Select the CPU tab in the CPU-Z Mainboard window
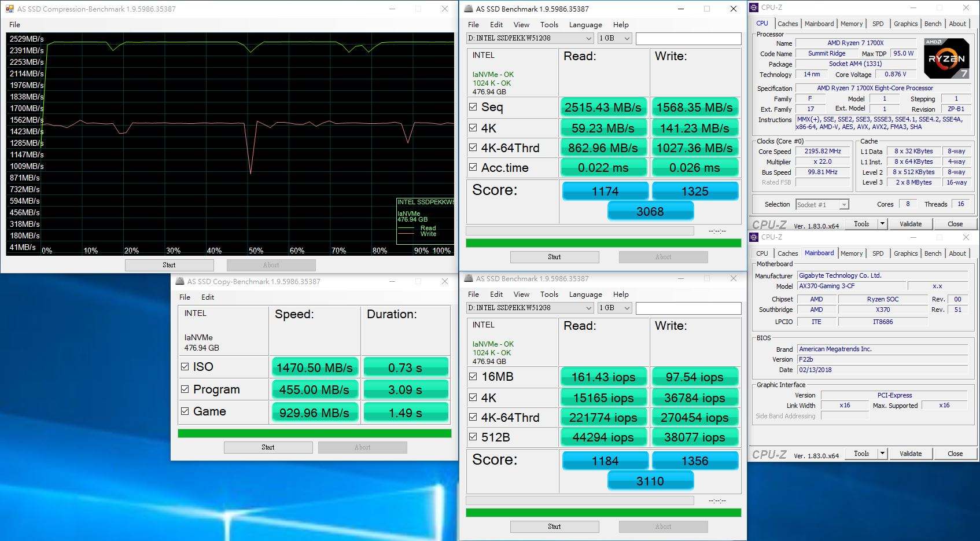The image size is (980, 541). click(x=762, y=253)
